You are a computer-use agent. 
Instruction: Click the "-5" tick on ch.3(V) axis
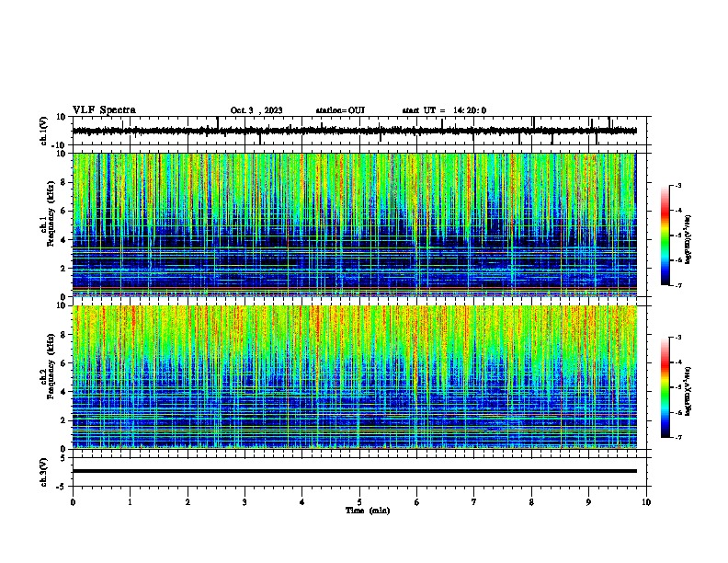click(x=62, y=487)
